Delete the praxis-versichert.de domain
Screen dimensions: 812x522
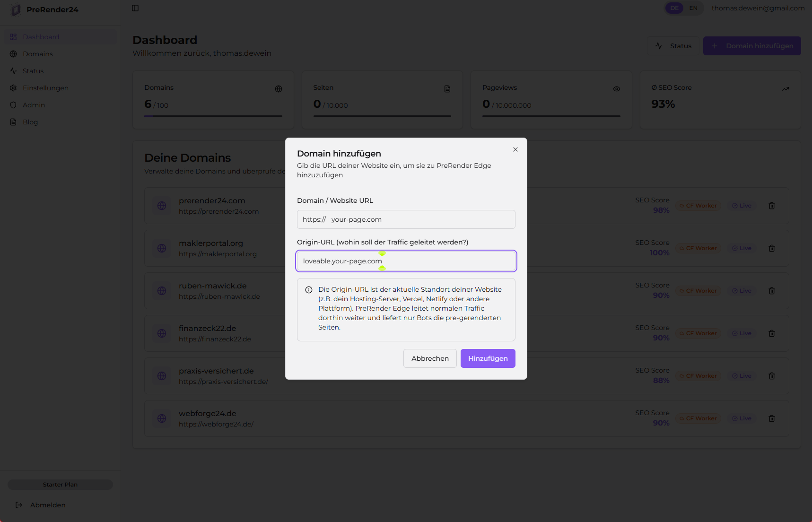[x=772, y=376]
